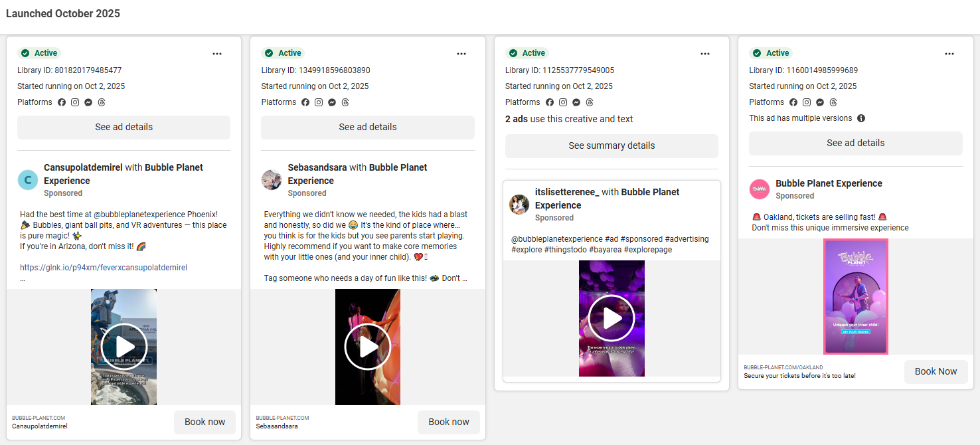Click the pink Bubble Planet Experience logo avatar
This screenshot has width=980, height=445.
(x=760, y=189)
